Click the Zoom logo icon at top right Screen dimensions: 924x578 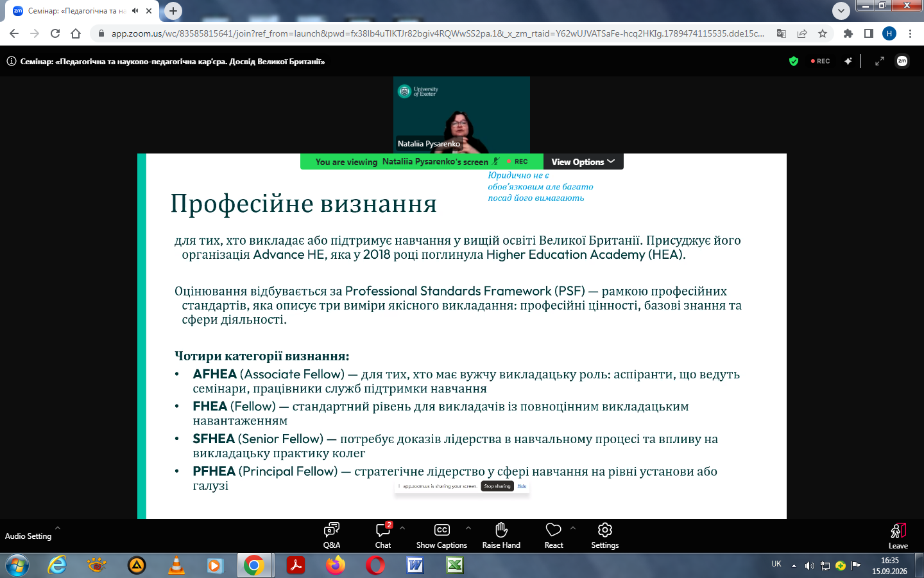(902, 61)
